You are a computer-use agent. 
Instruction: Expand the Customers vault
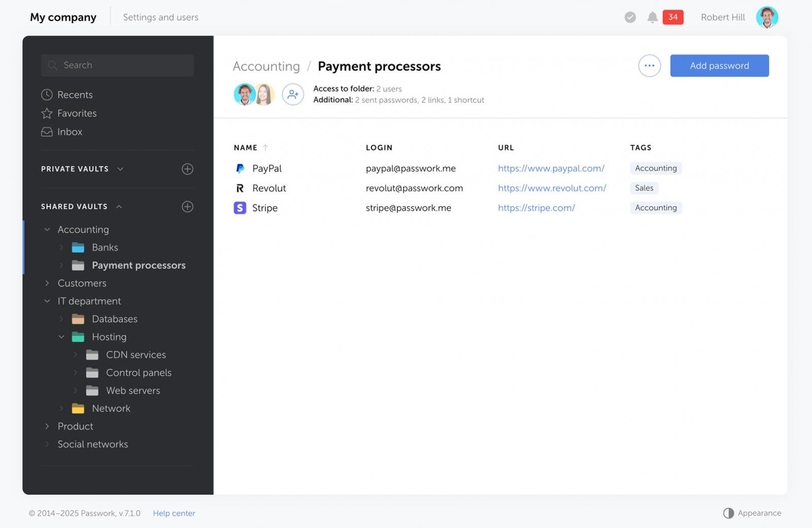click(47, 283)
